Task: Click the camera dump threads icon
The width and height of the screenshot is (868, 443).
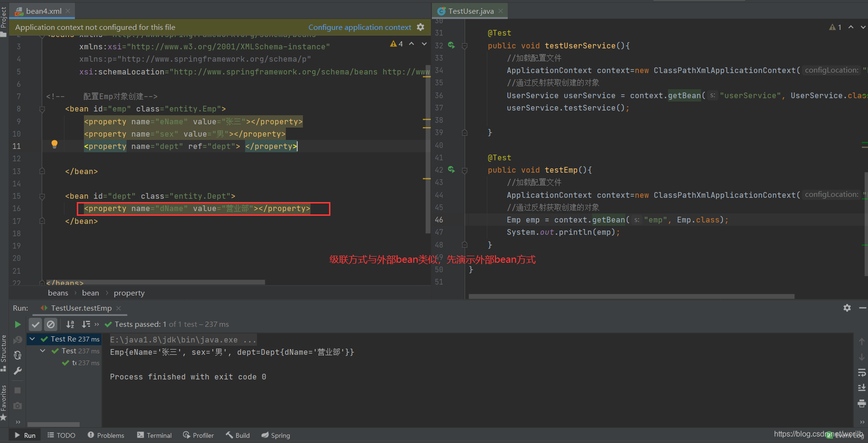Action: click(x=18, y=406)
